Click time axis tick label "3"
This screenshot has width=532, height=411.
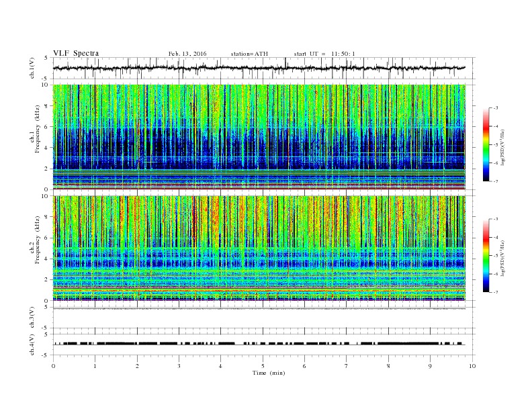click(179, 366)
